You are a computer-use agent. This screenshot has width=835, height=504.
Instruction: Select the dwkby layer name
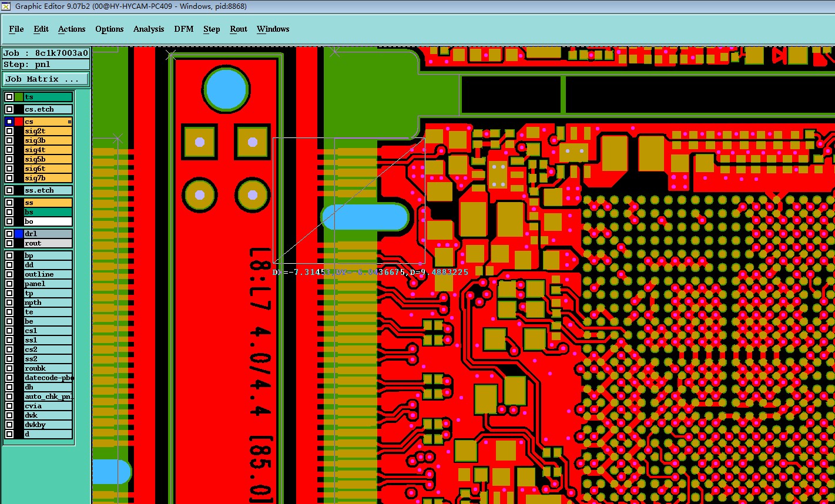[x=48, y=425]
